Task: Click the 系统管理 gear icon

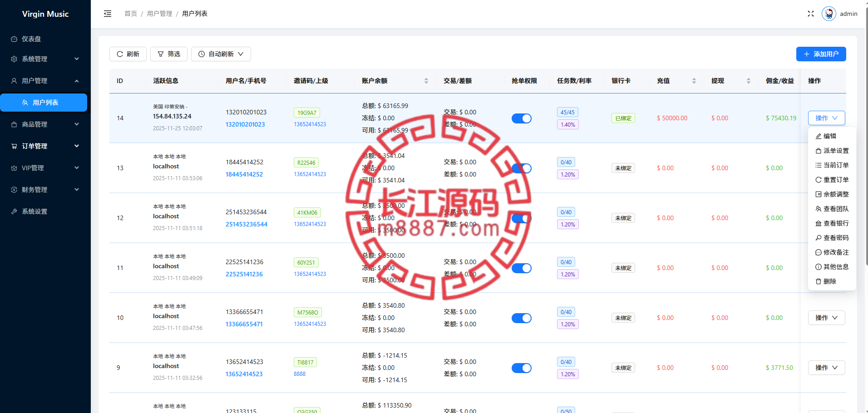Action: point(14,59)
